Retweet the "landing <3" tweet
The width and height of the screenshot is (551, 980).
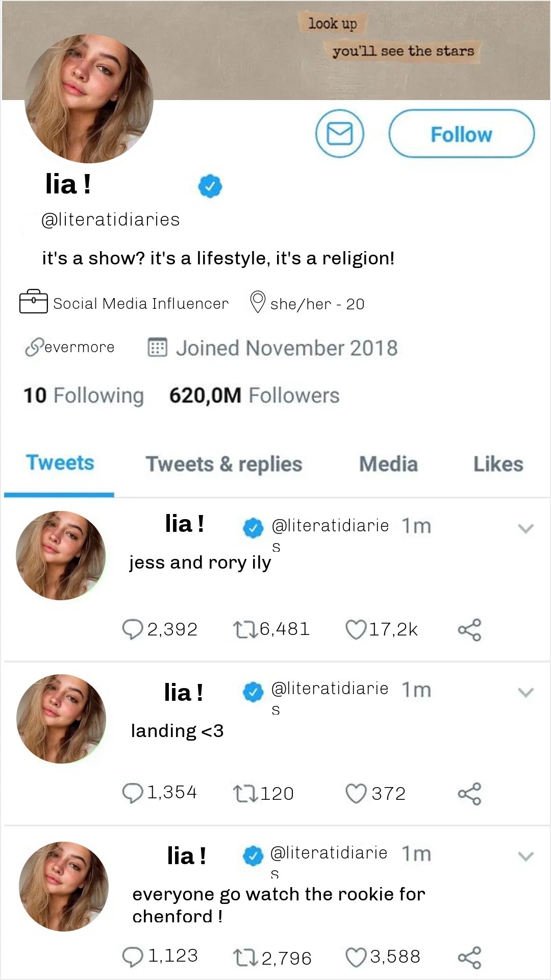[245, 794]
